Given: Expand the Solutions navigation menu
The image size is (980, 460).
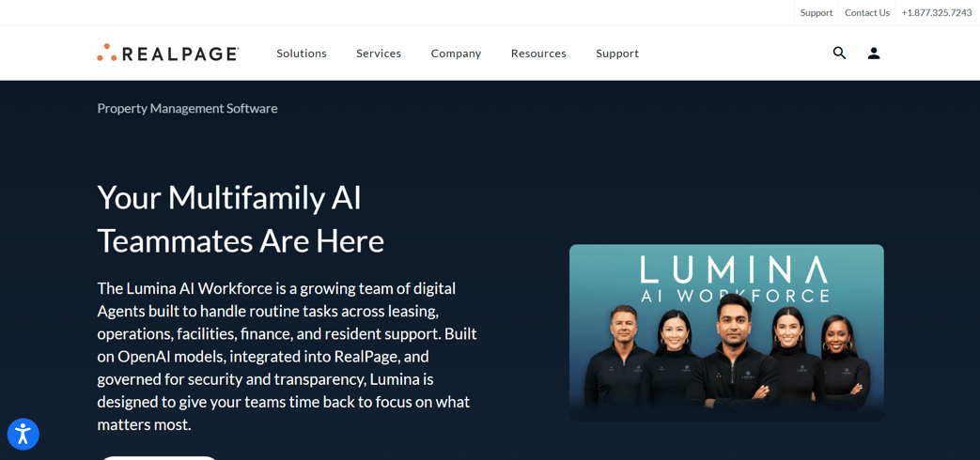Looking at the screenshot, I should coord(302,54).
